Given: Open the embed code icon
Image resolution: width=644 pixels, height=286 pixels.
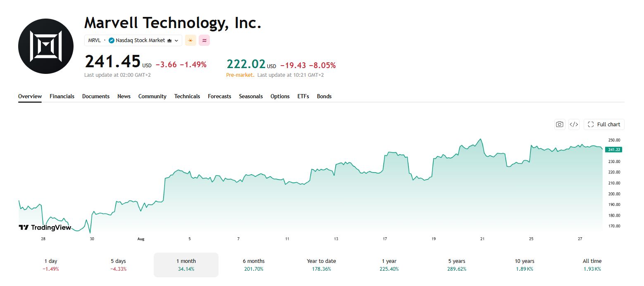Looking at the screenshot, I should pos(574,124).
